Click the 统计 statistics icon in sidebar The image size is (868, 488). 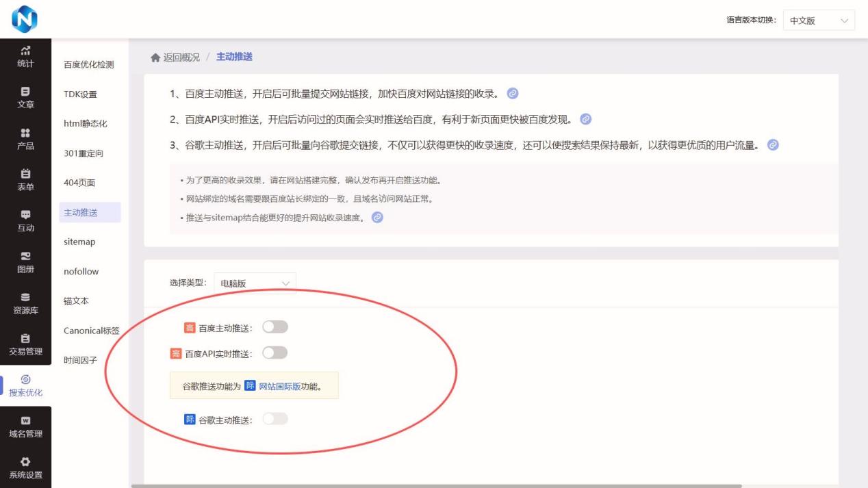coord(25,51)
